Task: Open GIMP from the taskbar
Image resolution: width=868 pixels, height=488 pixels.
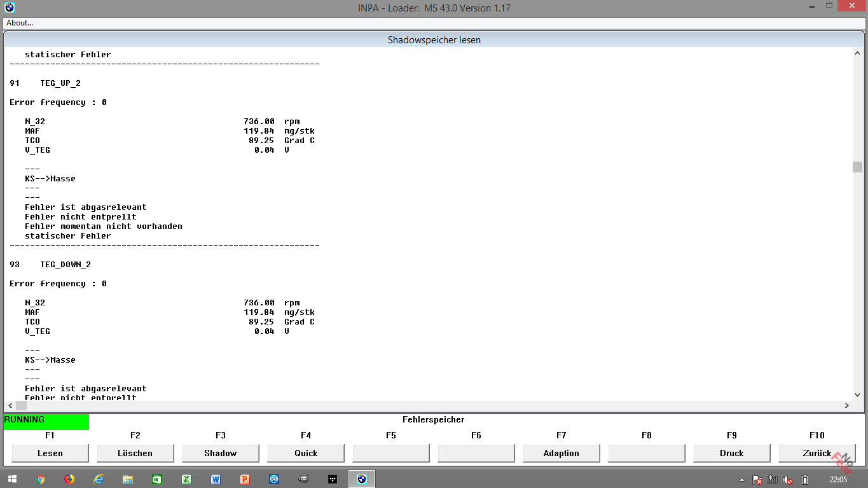Action: (303, 479)
